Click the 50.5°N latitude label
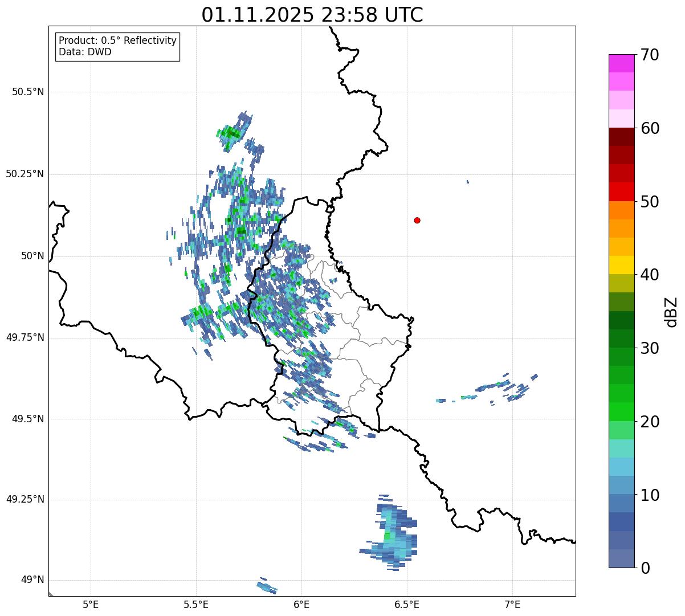The height and width of the screenshot is (616, 685). tap(28, 92)
